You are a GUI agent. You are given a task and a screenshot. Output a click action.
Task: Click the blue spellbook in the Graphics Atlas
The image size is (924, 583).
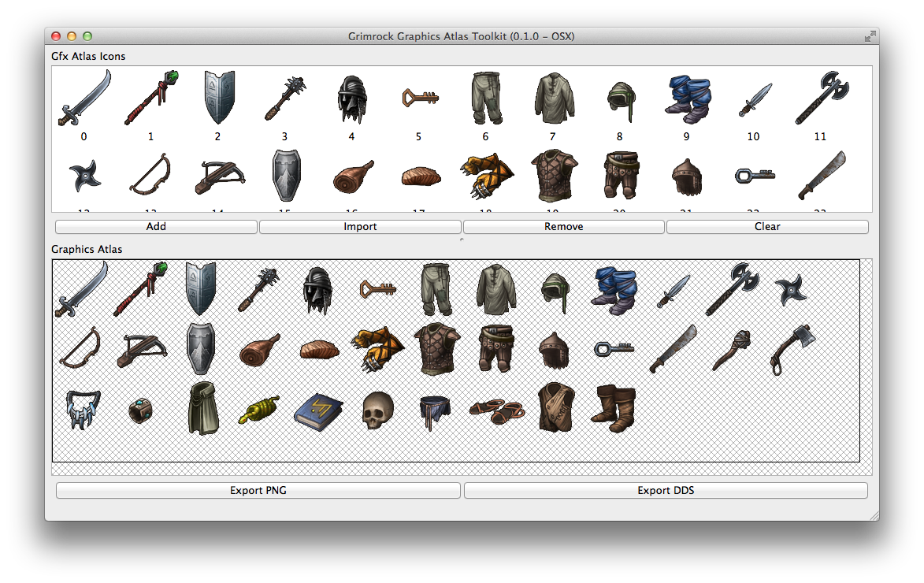point(319,411)
